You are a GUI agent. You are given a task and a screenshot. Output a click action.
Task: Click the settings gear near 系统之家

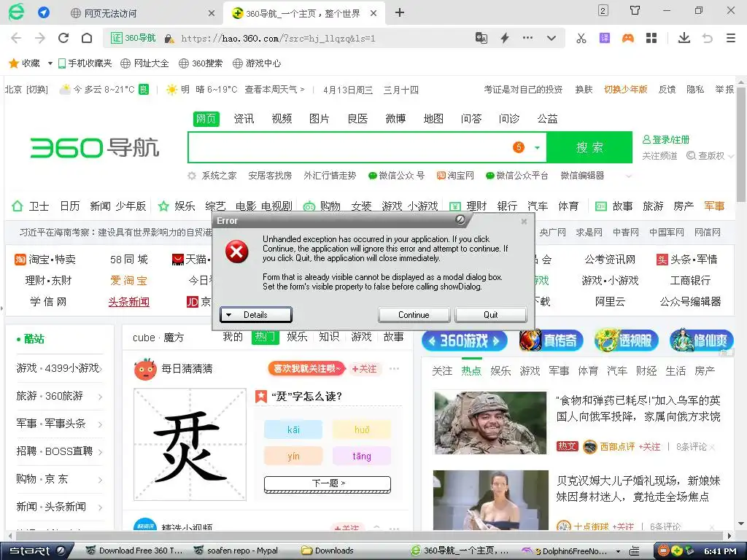tap(192, 176)
